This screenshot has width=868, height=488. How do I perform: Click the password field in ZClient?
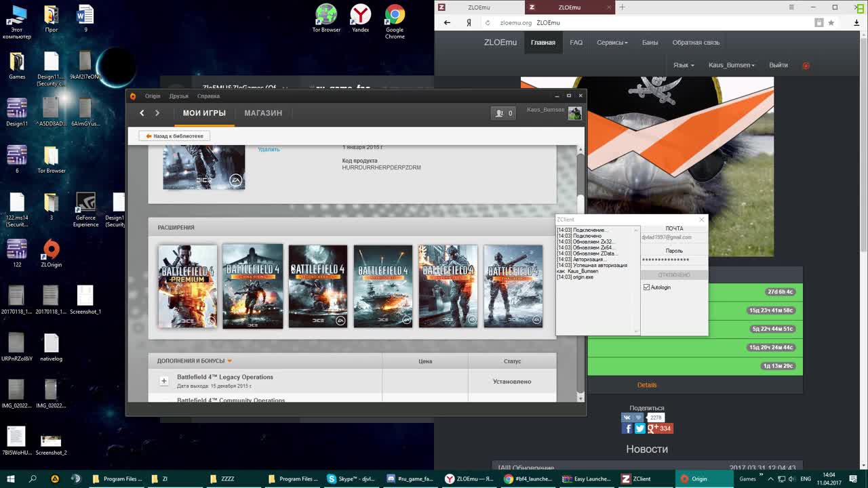point(673,260)
